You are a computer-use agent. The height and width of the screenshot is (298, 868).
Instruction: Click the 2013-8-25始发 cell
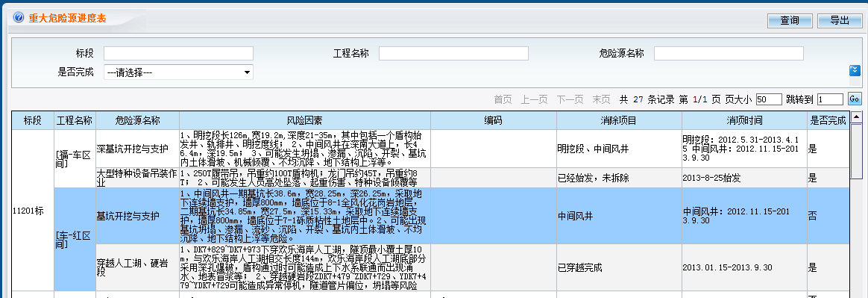pyautogui.click(x=744, y=178)
